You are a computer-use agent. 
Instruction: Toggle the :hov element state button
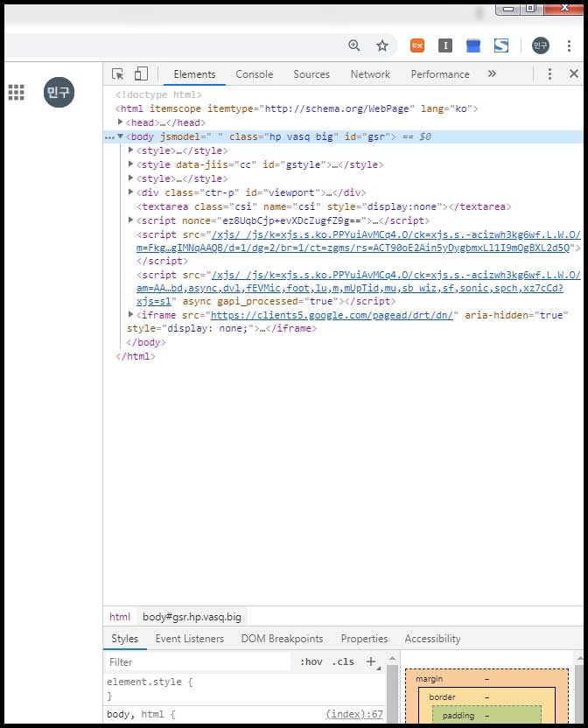tap(311, 662)
